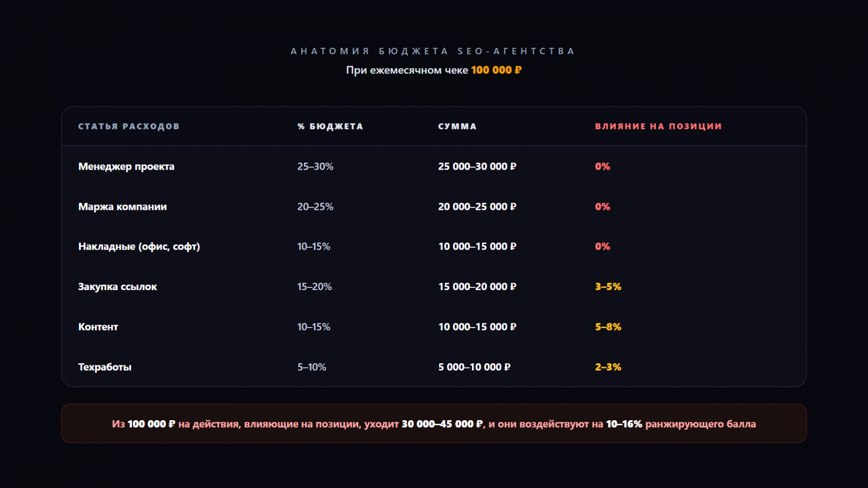Click the red 'Влияние на позиции' header
The height and width of the screenshot is (488, 868).
tap(658, 126)
